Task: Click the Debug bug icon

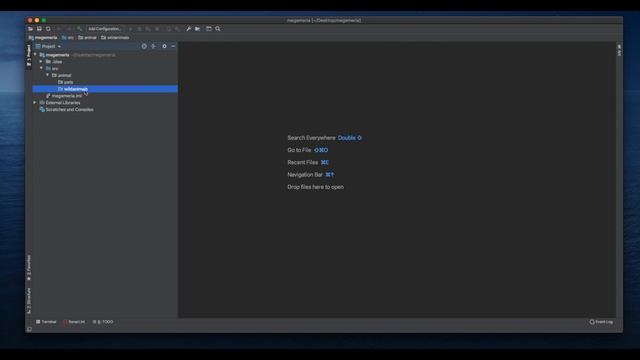Action: tap(140, 29)
